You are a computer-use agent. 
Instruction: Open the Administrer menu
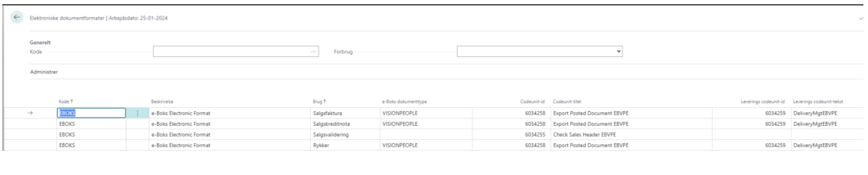point(44,72)
